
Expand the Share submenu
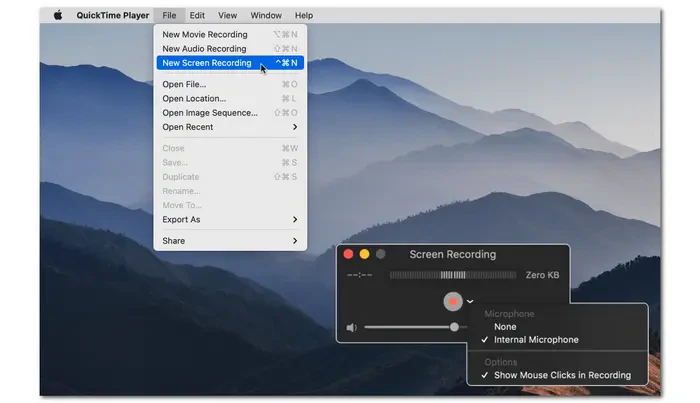click(230, 241)
